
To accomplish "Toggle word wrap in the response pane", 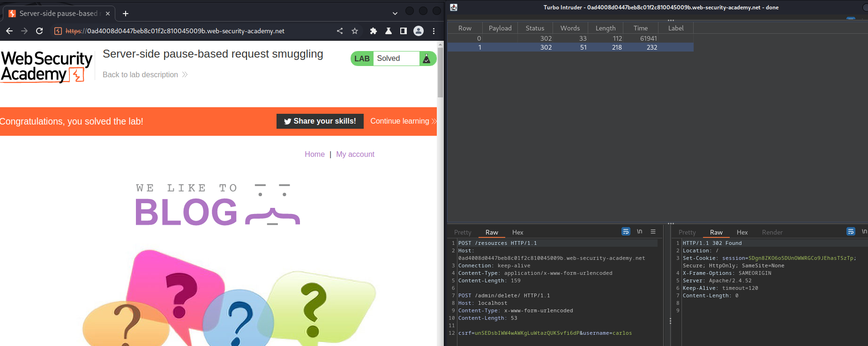I will tap(851, 231).
